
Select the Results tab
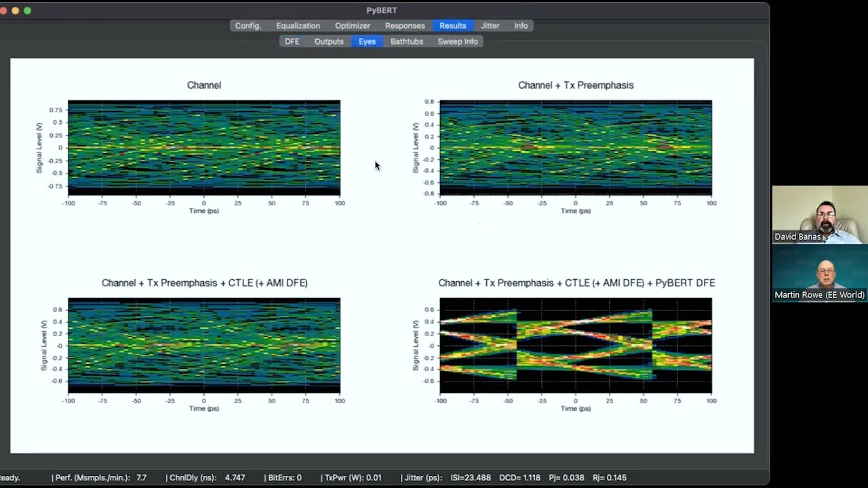click(452, 26)
